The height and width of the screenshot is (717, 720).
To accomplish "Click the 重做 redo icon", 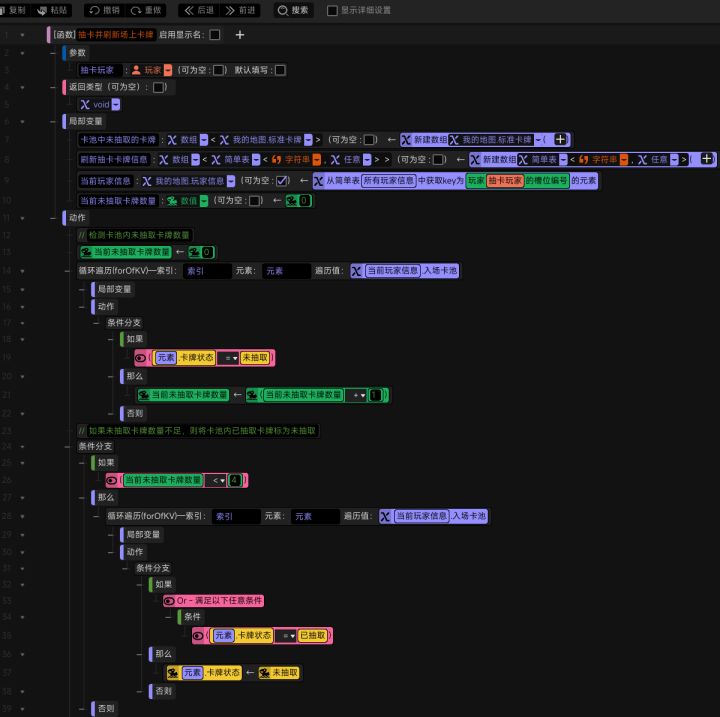I will (136, 10).
